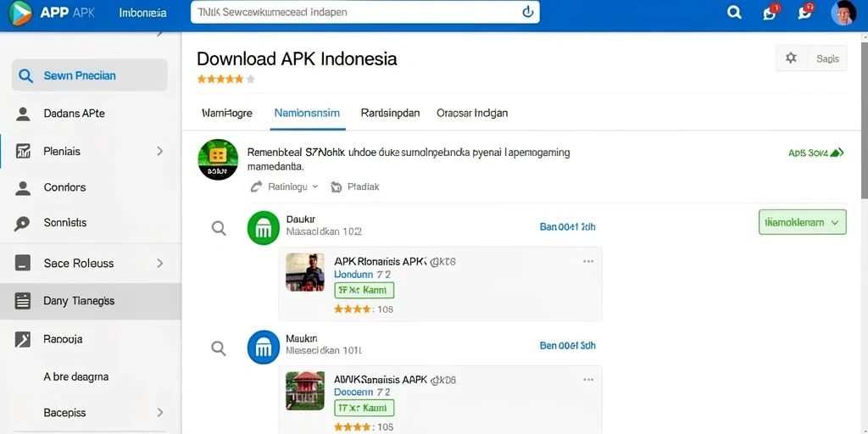Viewport: 868px width, 434px height.
Task: Click star rating on APK Rlonariels card
Action: click(x=352, y=309)
